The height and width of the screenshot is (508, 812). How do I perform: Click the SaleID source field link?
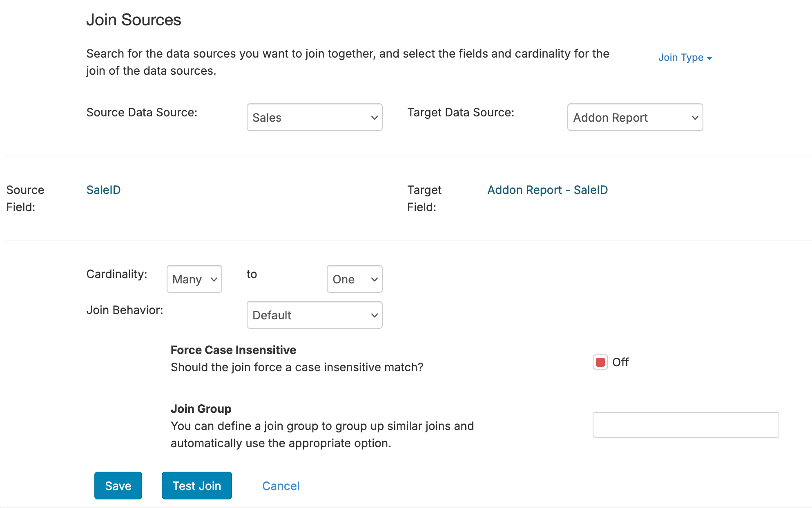[x=103, y=190]
